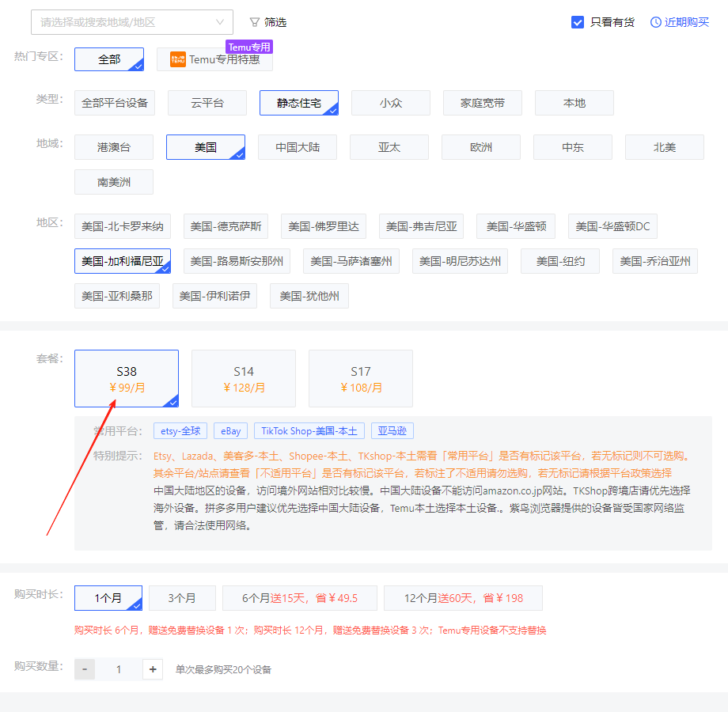This screenshot has width=728, height=712.
Task: Pick area 美国-华盛顿DC
Action: tap(612, 226)
